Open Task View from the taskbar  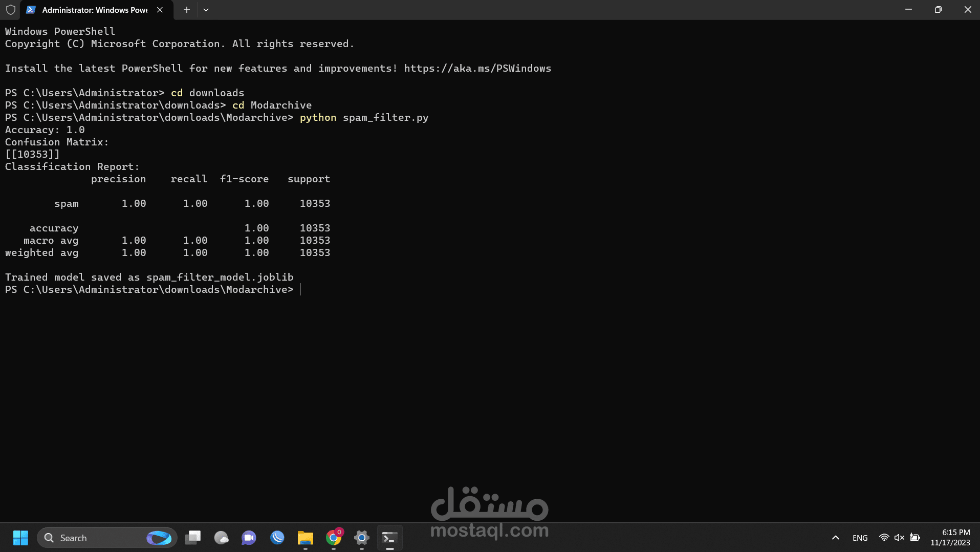click(193, 538)
